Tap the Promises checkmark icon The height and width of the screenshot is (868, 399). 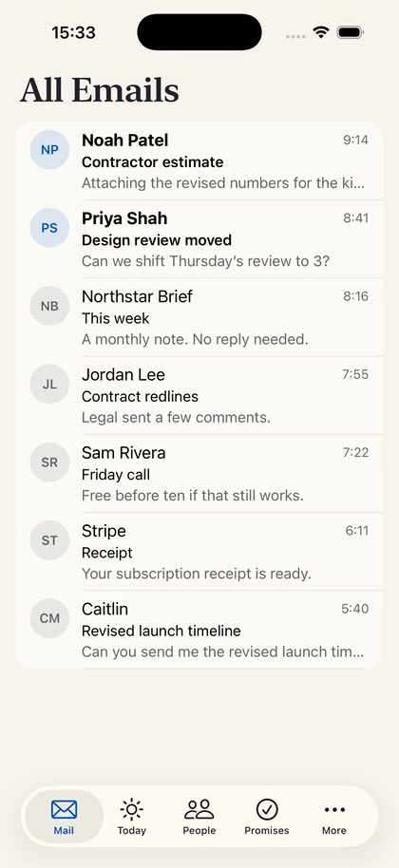click(x=267, y=810)
